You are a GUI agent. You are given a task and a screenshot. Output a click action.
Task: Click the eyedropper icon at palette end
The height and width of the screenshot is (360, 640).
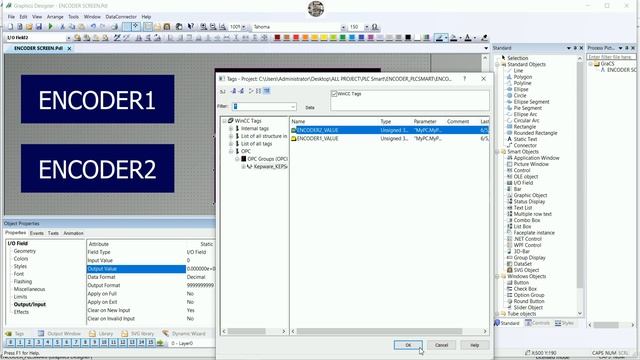(x=484, y=38)
